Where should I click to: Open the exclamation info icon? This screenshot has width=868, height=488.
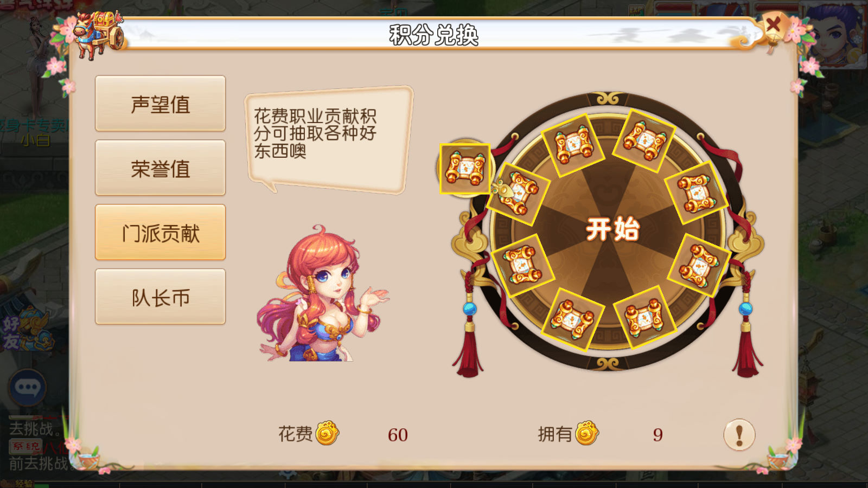click(739, 434)
